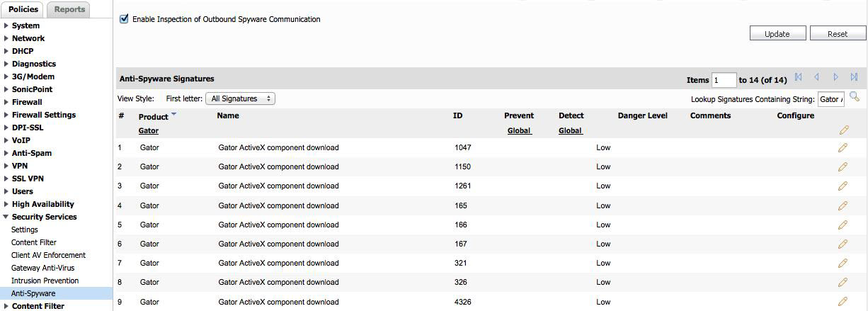Screen dimensions: 868x311
Task: Sort by the Product column header arrow
Action: [x=174, y=114]
